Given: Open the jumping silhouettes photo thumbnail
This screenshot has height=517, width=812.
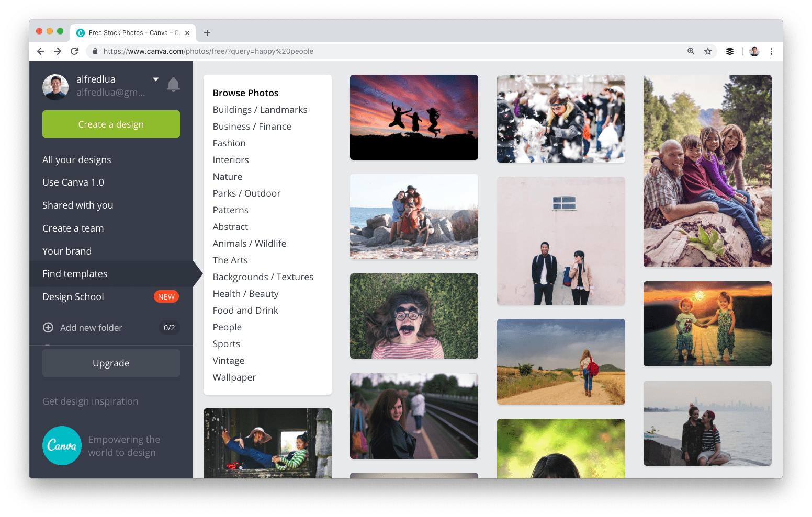Looking at the screenshot, I should [413, 117].
